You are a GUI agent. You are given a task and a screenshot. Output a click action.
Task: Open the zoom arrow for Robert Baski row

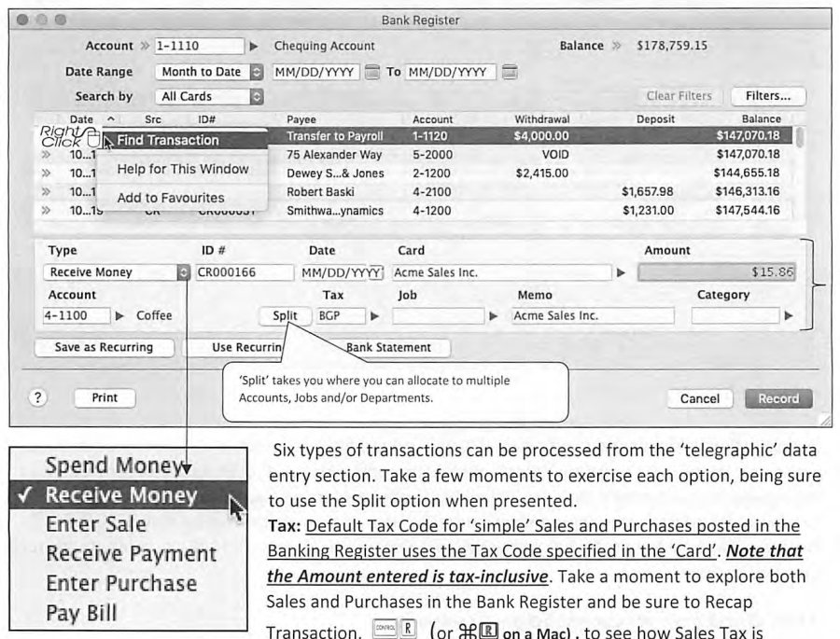46,192
